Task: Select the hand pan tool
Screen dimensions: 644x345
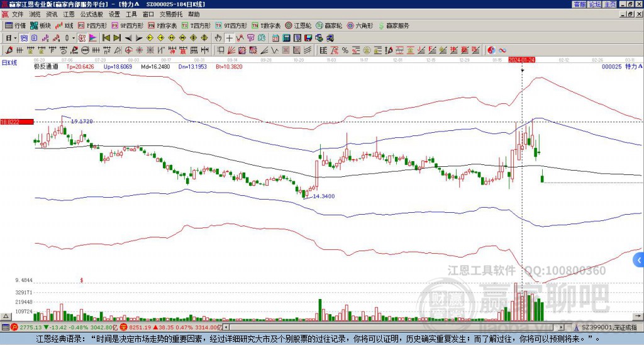Action: 218,38
